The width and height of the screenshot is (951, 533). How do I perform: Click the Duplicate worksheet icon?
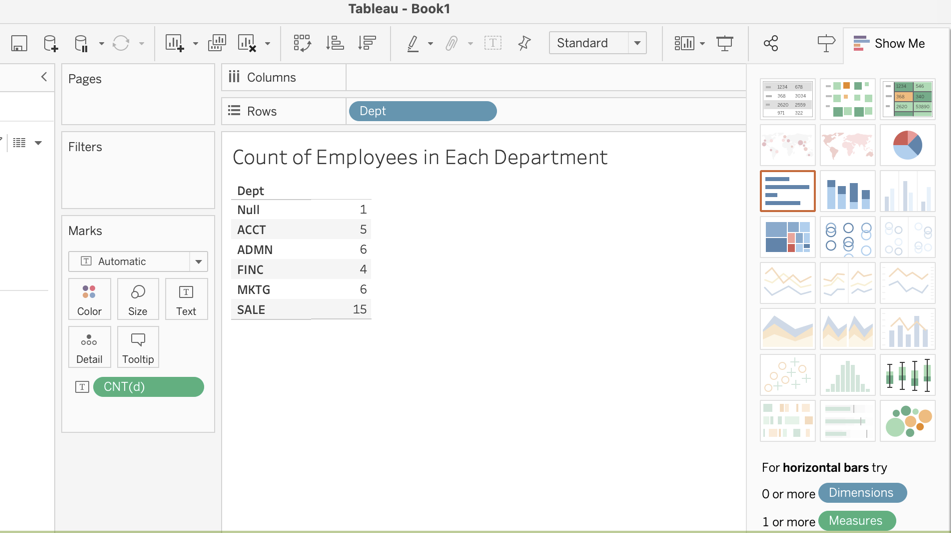(x=217, y=43)
